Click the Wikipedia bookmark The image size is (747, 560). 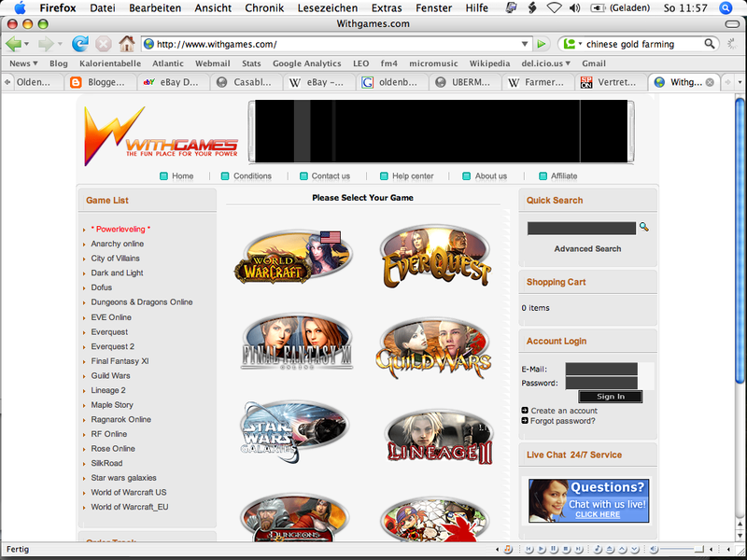pyautogui.click(x=489, y=63)
